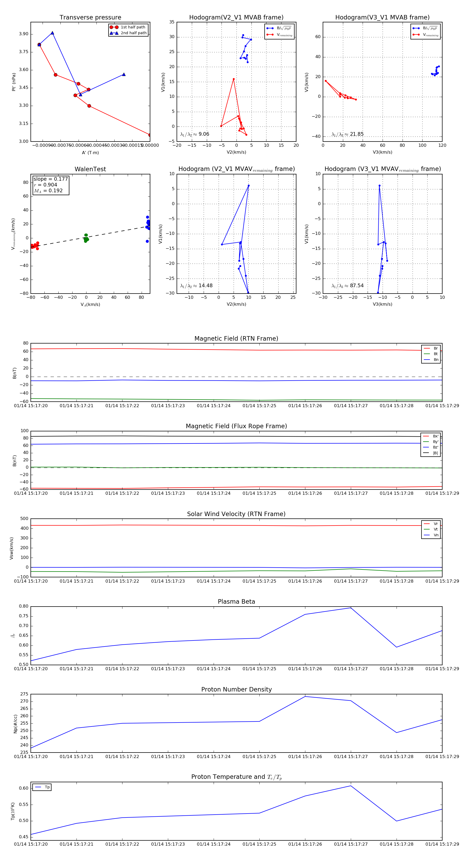Click the Plasma Beta curve peak at 15:17:27
Viewport: 473px width, 868px height.
coord(351,608)
